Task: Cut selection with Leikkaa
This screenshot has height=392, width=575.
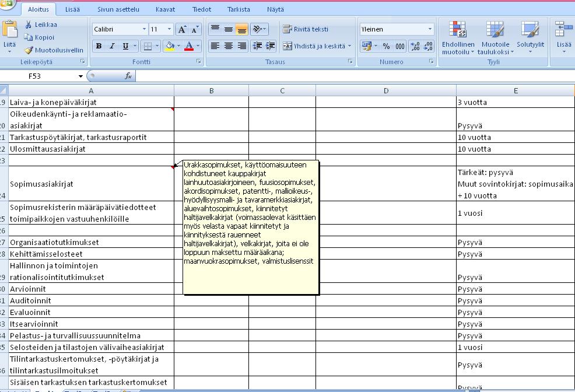Action: [x=41, y=24]
